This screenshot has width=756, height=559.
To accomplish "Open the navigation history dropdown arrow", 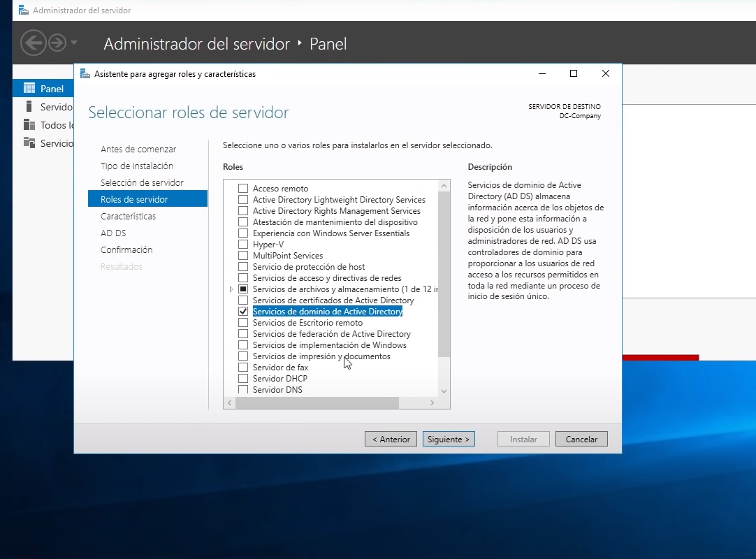I will click(74, 43).
